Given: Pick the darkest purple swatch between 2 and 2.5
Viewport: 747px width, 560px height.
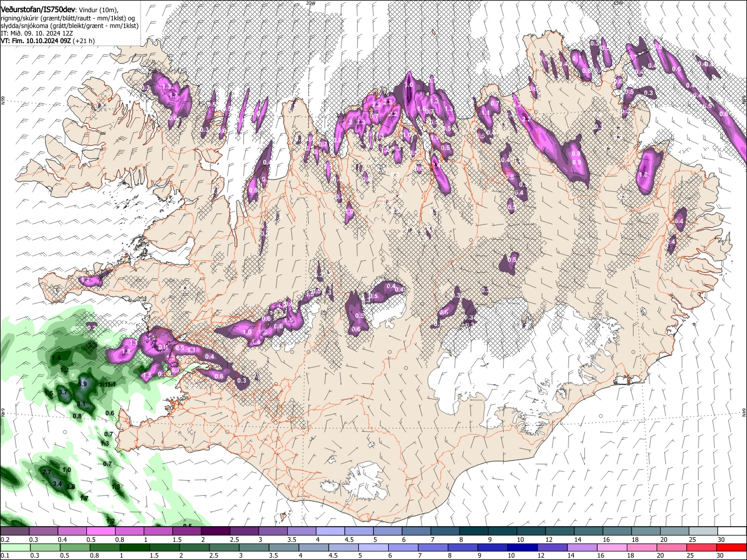Looking at the screenshot, I should pyautogui.click(x=215, y=531).
